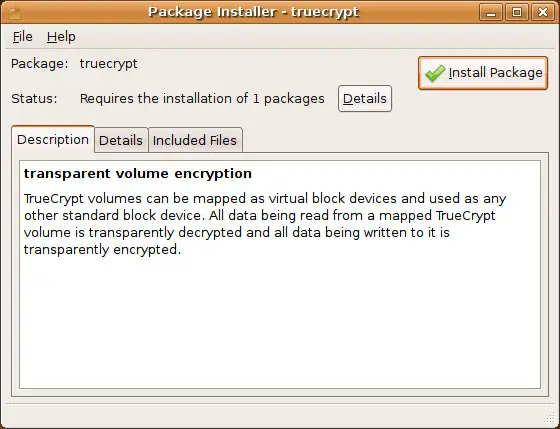Switch to the Details tab
The height and width of the screenshot is (429, 560).
pos(121,140)
